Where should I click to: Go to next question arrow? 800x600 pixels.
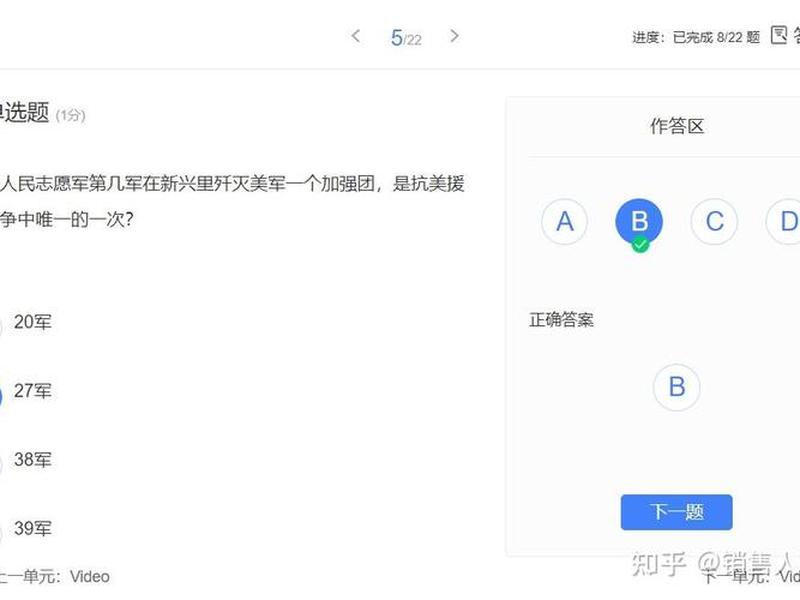click(x=454, y=36)
